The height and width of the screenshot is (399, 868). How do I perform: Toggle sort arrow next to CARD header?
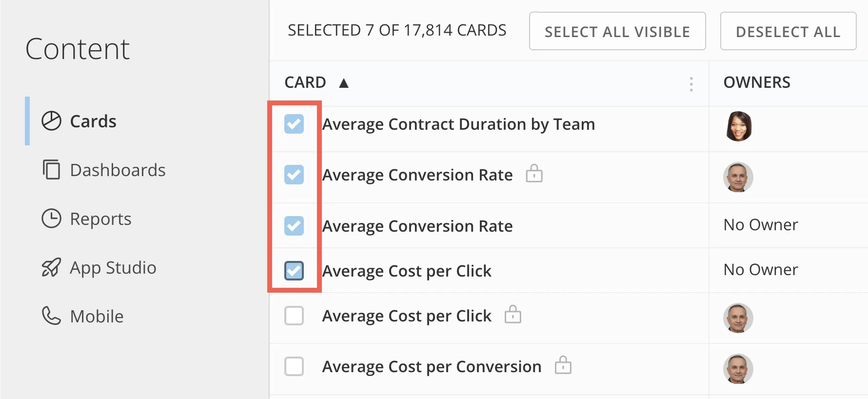tap(344, 83)
